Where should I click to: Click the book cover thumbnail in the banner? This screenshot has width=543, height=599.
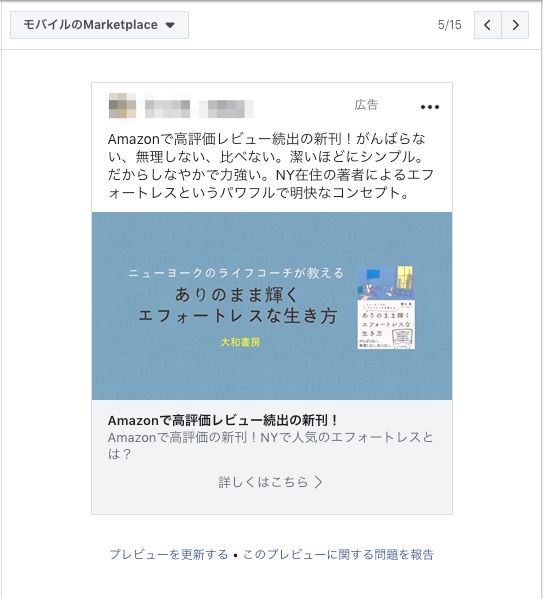pyautogui.click(x=386, y=308)
